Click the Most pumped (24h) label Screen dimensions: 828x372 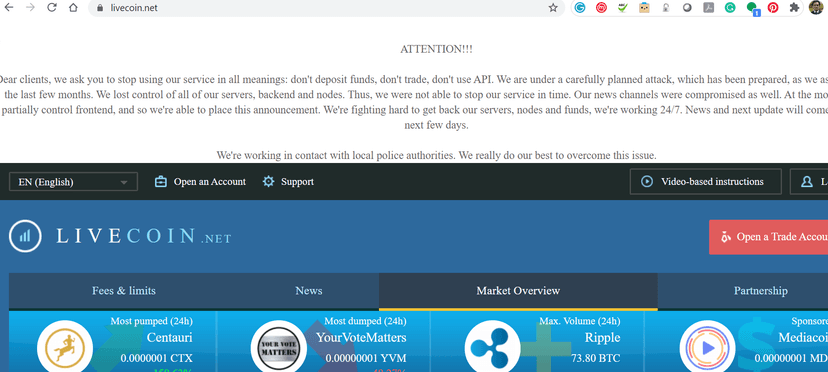tap(152, 321)
